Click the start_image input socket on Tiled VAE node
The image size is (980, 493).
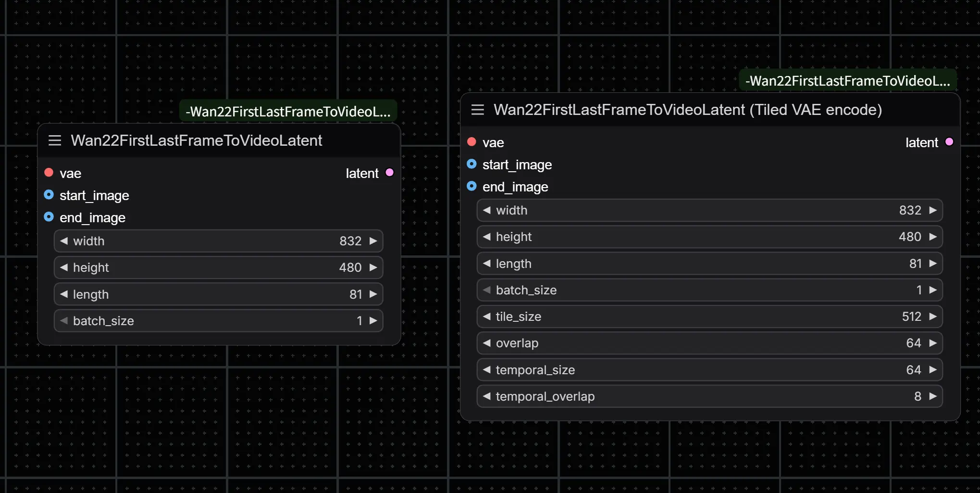click(471, 164)
